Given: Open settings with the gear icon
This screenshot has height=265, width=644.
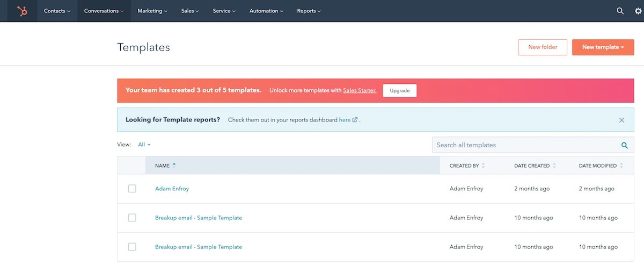Looking at the screenshot, I should click(638, 11).
